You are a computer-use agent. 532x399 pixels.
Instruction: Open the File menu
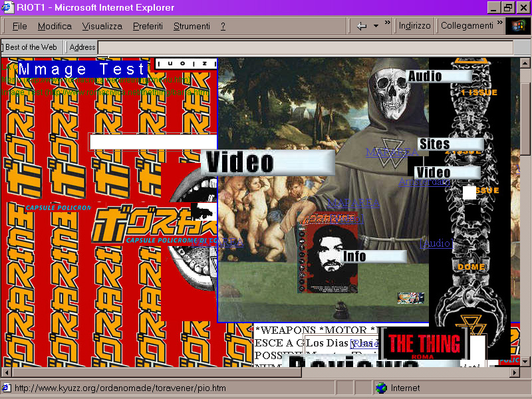19,26
